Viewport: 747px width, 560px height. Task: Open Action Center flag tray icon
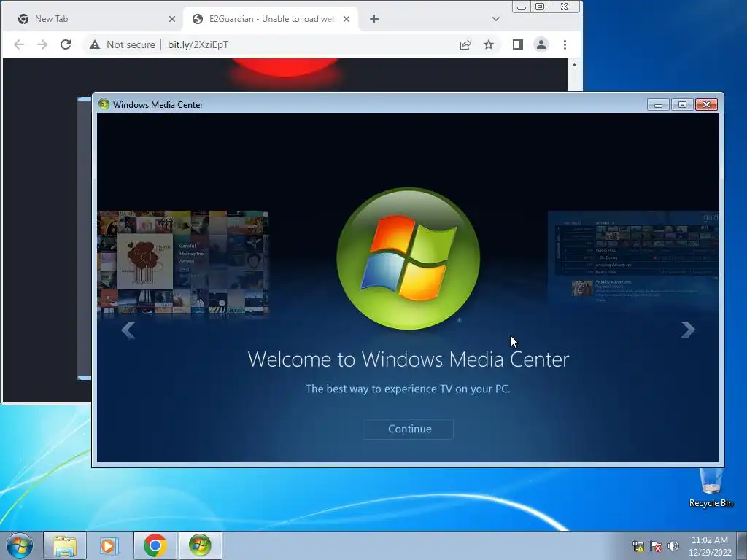click(656, 547)
